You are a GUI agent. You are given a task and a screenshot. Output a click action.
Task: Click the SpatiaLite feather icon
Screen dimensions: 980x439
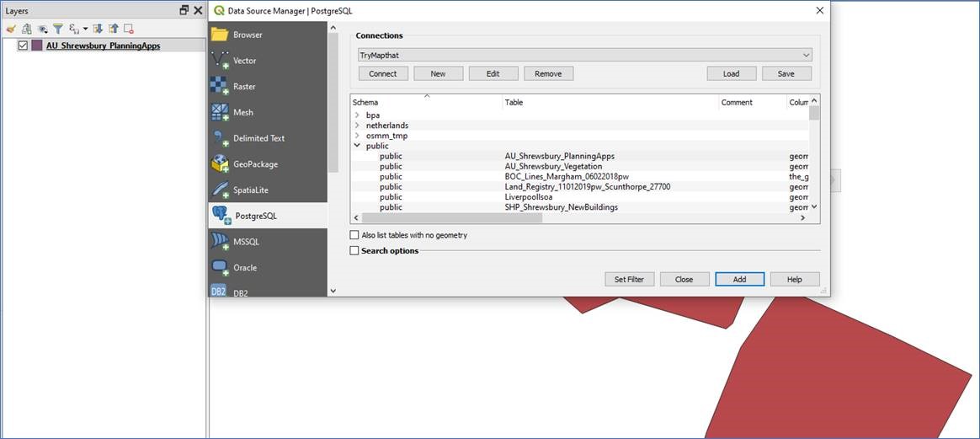pos(220,190)
